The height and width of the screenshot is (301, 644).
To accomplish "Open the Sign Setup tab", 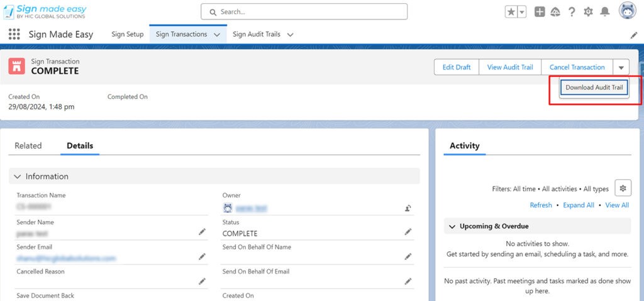I will (x=127, y=34).
